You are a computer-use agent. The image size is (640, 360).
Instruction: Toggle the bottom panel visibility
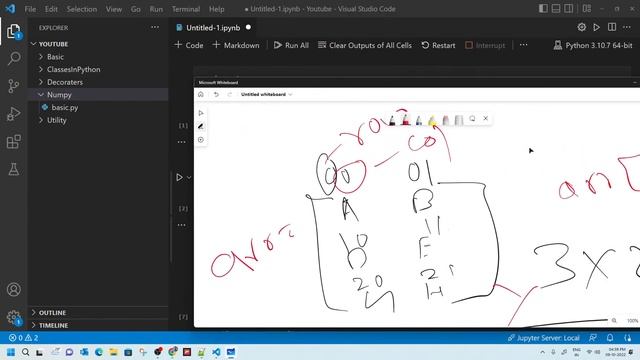click(556, 9)
